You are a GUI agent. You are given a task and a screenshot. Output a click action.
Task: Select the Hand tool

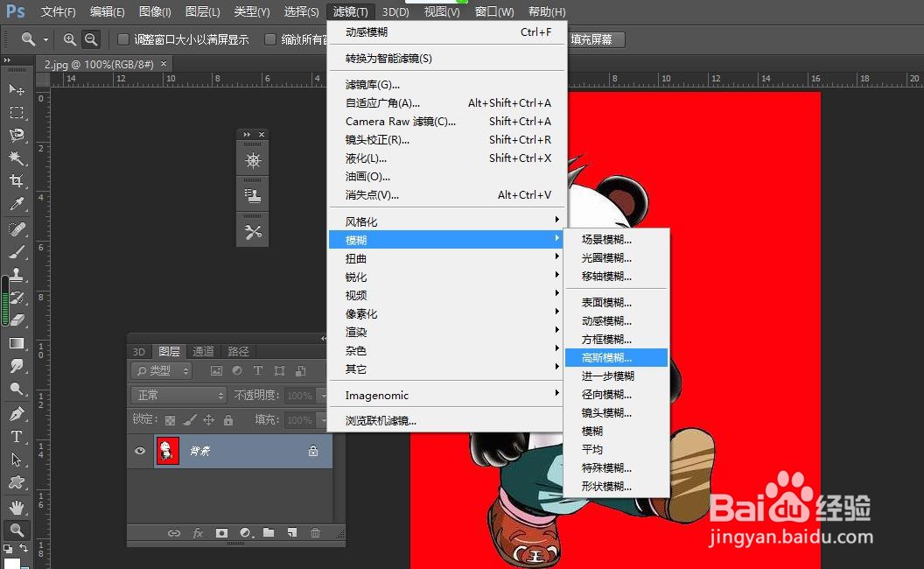pyautogui.click(x=17, y=507)
